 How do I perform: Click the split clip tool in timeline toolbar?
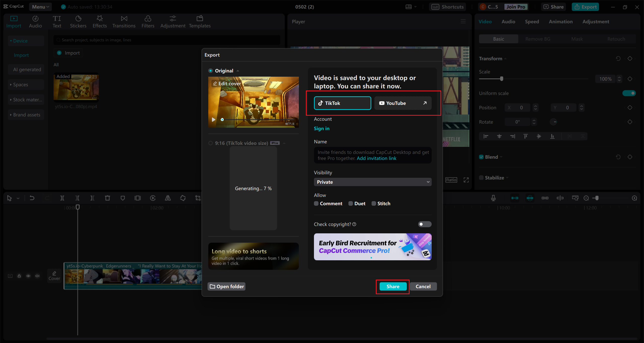62,198
